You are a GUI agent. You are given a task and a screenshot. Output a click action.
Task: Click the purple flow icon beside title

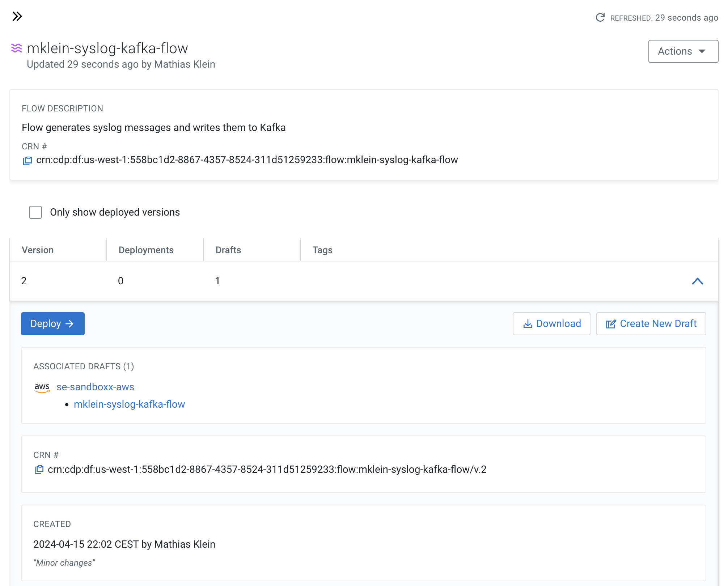(17, 48)
